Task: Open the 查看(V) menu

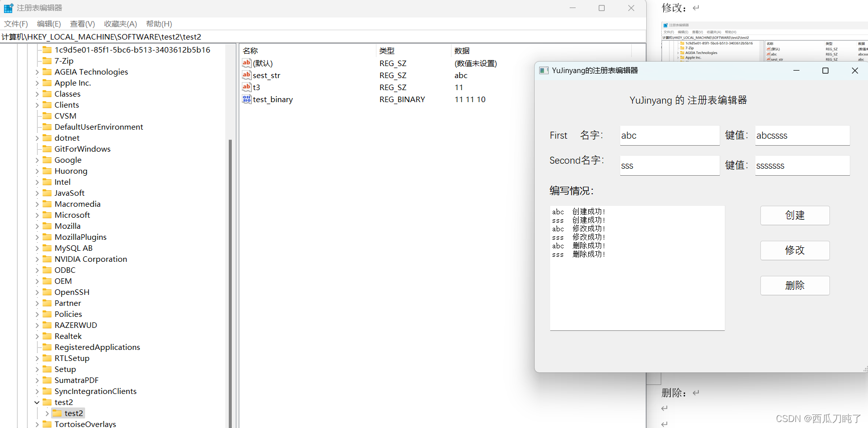Action: 83,24
